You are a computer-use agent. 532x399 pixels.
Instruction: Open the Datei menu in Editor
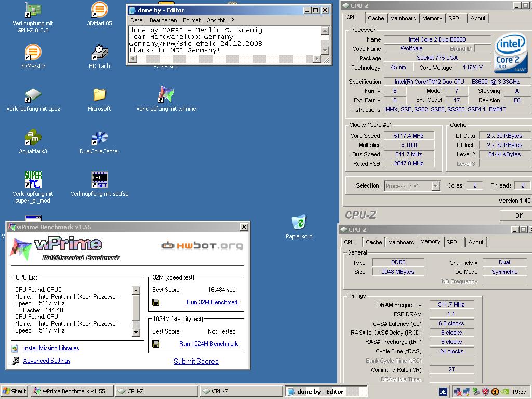pyautogui.click(x=137, y=20)
